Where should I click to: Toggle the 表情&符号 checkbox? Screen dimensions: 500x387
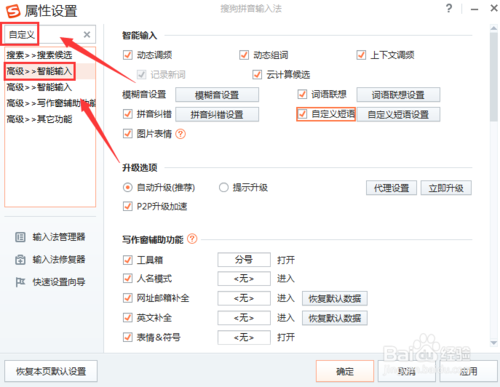pos(128,337)
